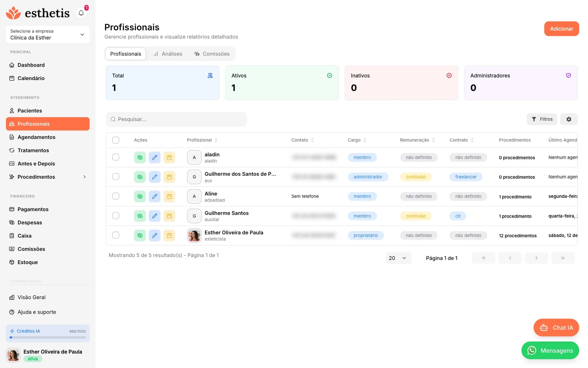Image resolution: width=588 pixels, height=368 pixels.
Task: Open calendar icon for aladin row
Action: [x=169, y=158]
